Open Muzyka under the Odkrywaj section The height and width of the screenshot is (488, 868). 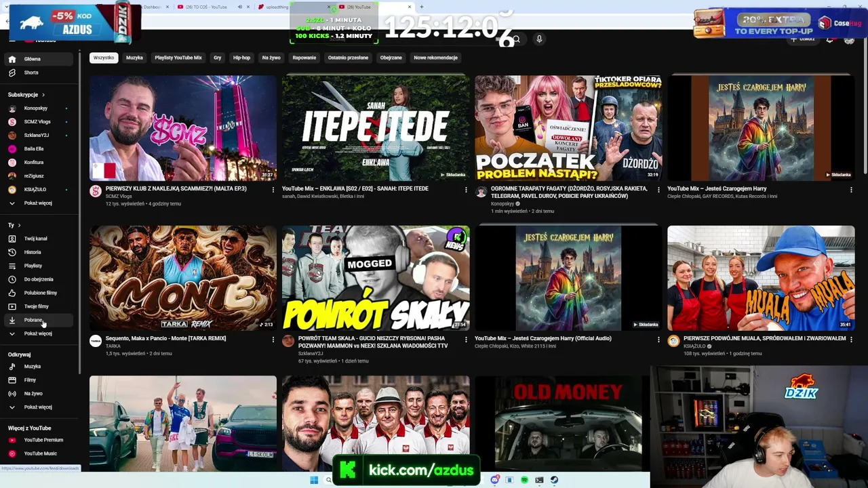tap(40, 367)
